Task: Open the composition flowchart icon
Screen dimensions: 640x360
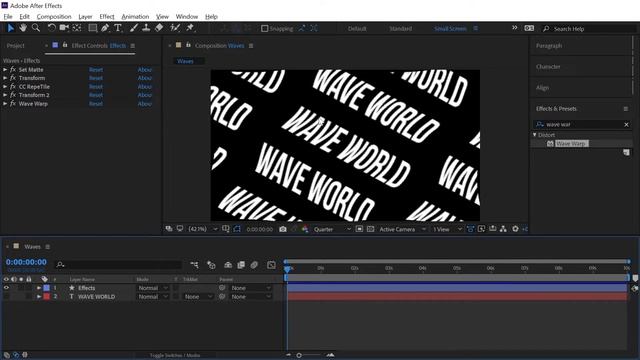Action: (x=503, y=229)
